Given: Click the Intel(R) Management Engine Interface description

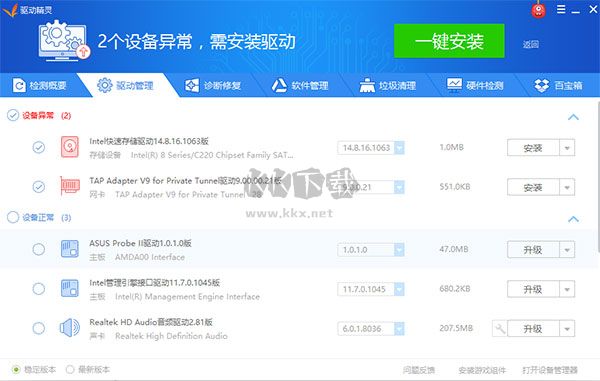Looking at the screenshot, I should pos(188,296).
